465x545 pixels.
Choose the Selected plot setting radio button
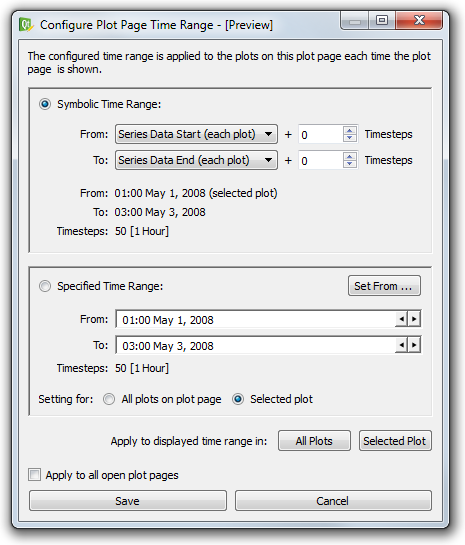coord(238,399)
